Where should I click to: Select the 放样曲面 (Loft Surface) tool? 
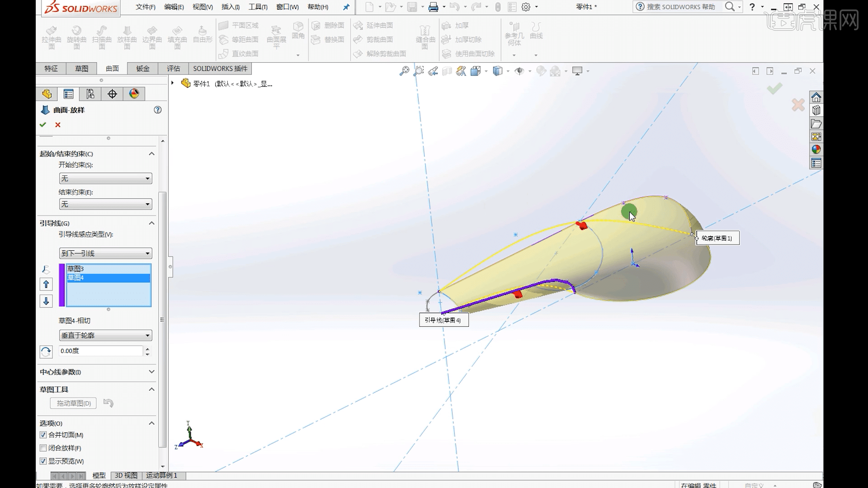[x=127, y=36]
